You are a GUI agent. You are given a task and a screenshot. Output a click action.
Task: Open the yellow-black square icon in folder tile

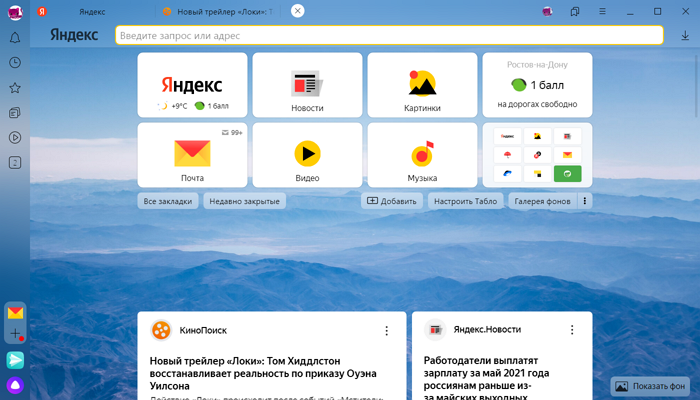coord(538,174)
